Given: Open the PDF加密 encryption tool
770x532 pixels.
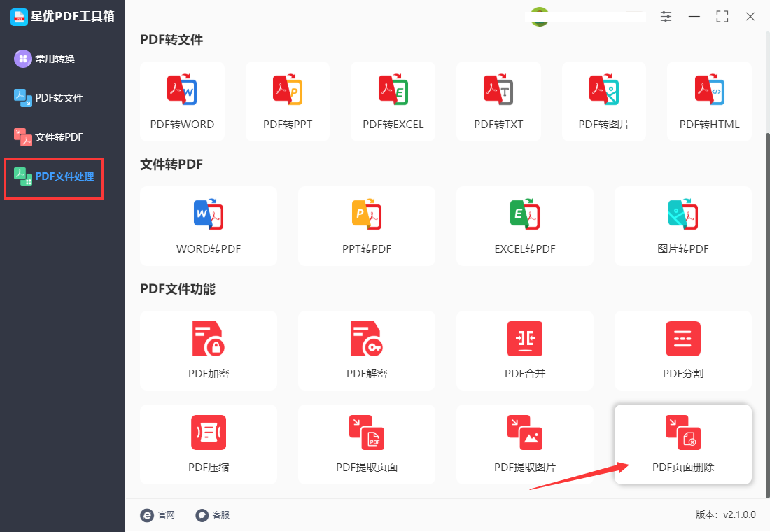Looking at the screenshot, I should (209, 351).
